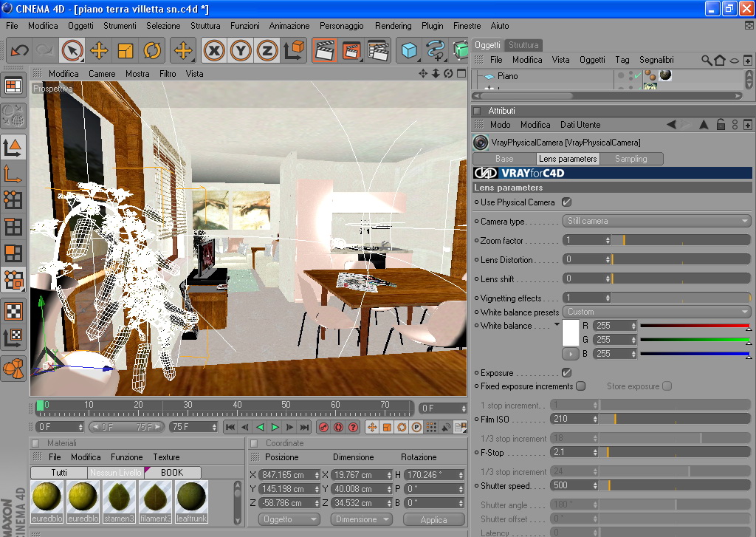Image resolution: width=756 pixels, height=537 pixels.
Task: Expand the Oggetto coordinate dropdown
Action: (289, 519)
